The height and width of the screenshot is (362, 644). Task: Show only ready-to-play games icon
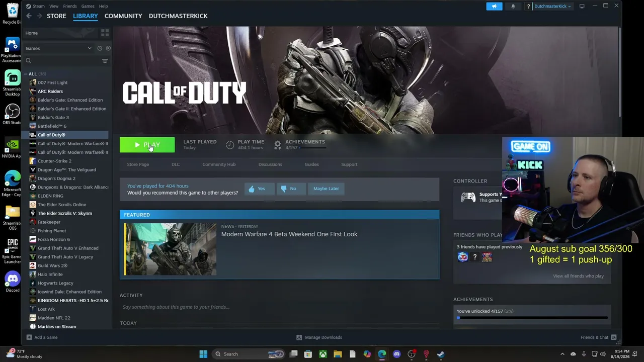[108, 48]
